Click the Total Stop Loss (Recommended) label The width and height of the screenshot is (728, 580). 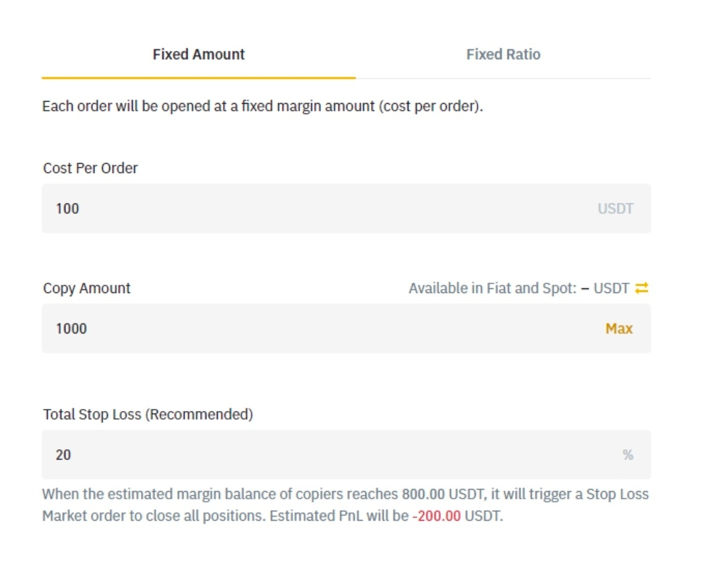coord(148,414)
